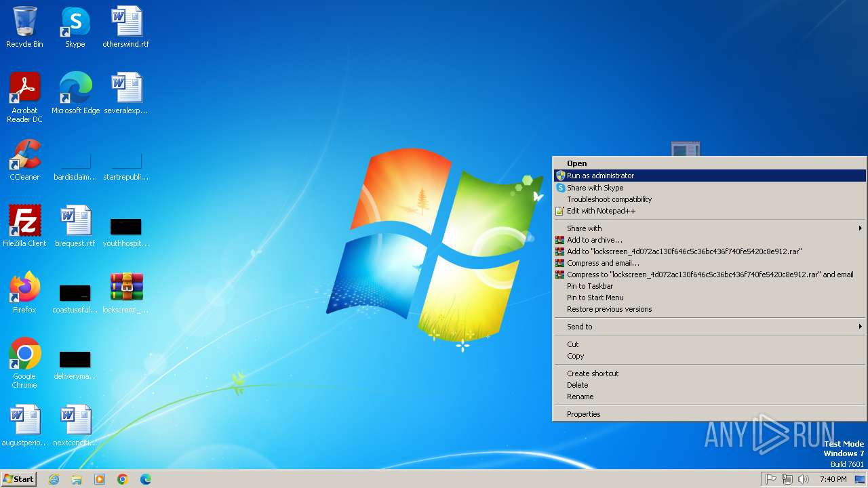This screenshot has height=488, width=868.
Task: Select the otherswind.rtf document icon
Action: [x=126, y=27]
